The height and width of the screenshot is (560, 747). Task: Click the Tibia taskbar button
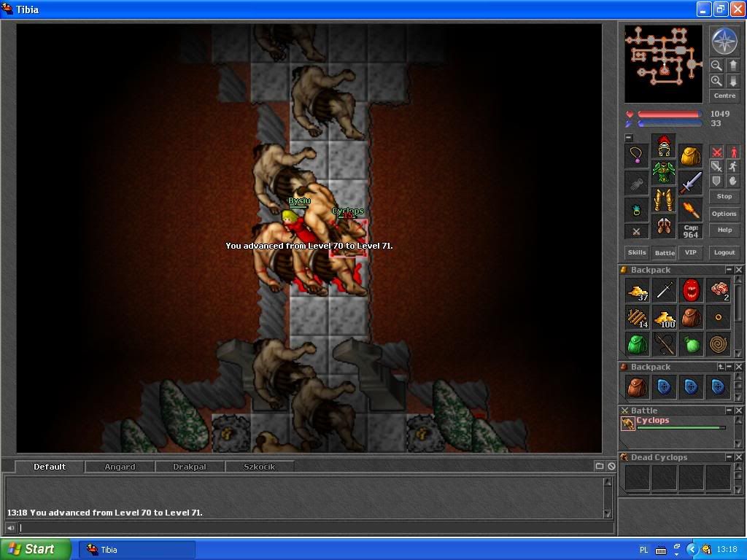coord(136,550)
